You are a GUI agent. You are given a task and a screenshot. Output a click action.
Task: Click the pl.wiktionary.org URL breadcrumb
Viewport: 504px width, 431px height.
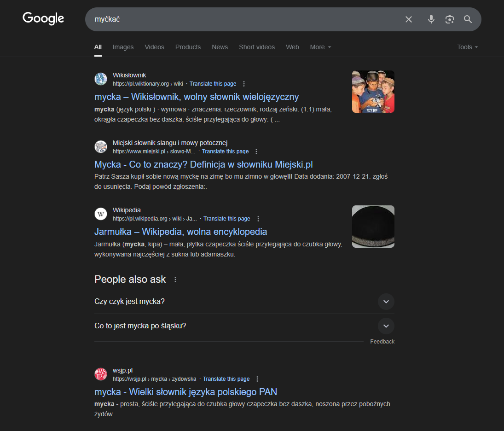(x=148, y=84)
